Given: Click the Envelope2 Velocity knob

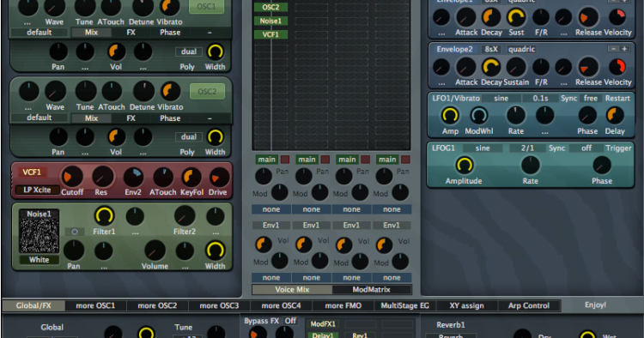Looking at the screenshot, I should (617, 67).
